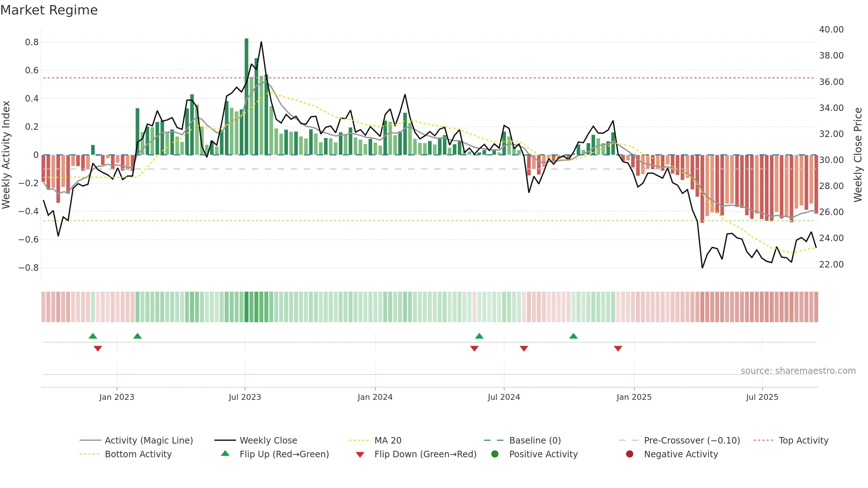Click the Jan 2023 x-axis label
Image resolution: width=868 pixels, height=488 pixels.
(117, 397)
